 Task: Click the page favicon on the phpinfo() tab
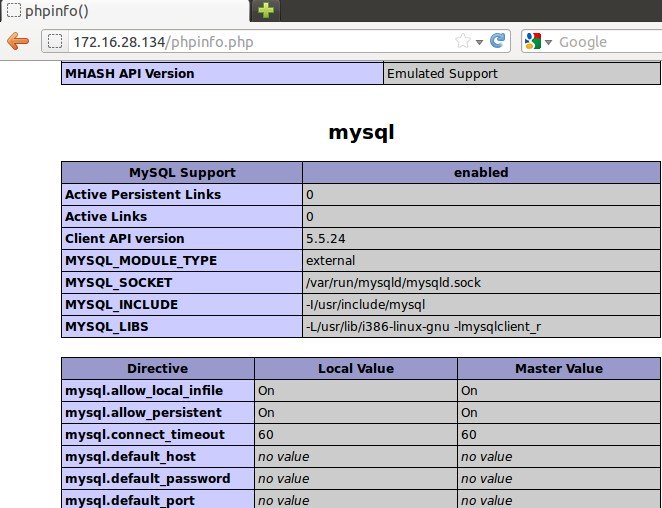click(x=14, y=10)
